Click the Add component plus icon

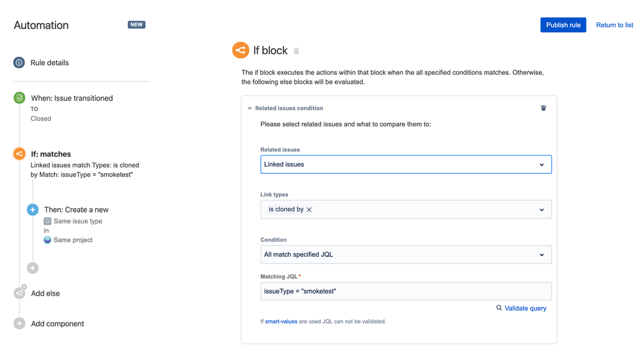19,324
